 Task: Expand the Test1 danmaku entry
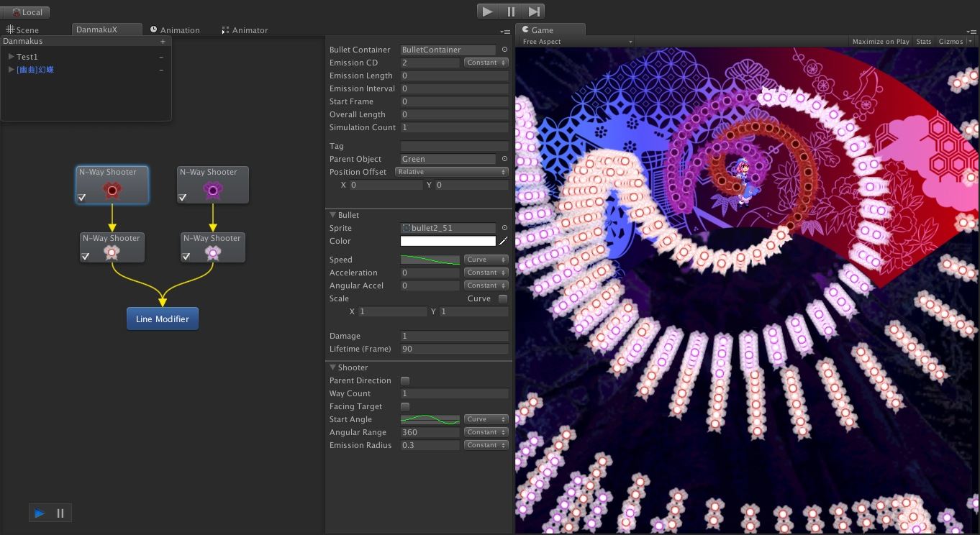11,57
